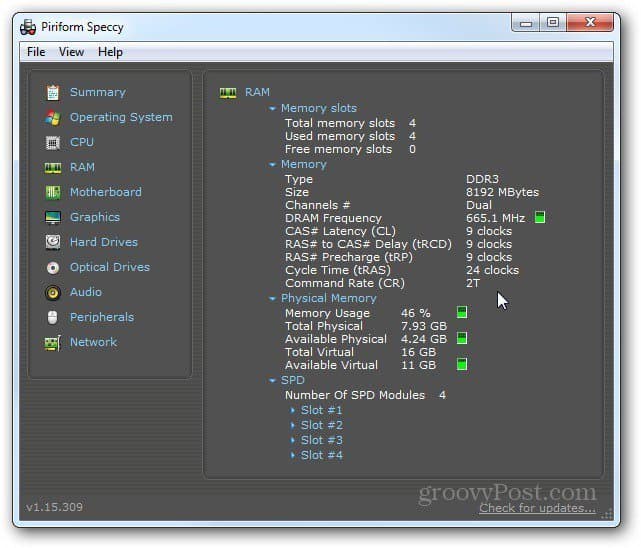Click the RAM icon in the details panel header
641x548 pixels.
pyautogui.click(x=228, y=93)
